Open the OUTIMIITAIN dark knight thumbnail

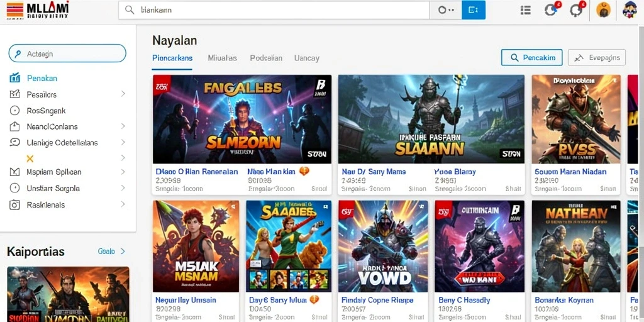(479, 246)
